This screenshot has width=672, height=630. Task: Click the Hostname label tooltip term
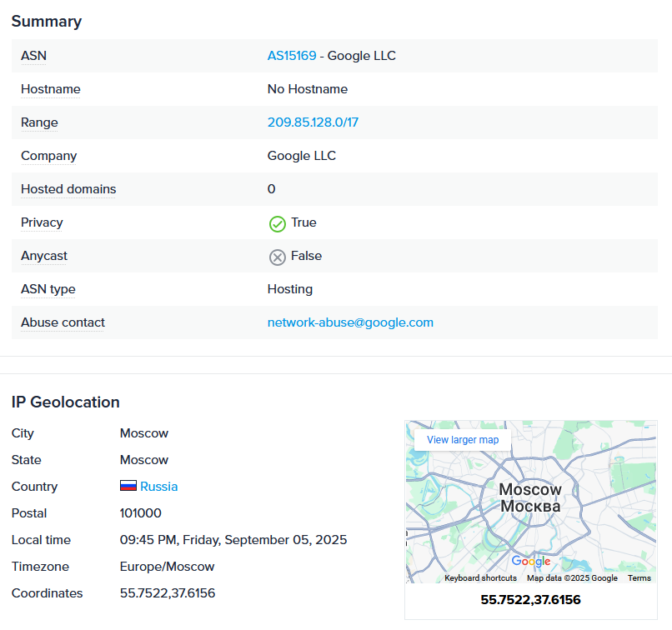51,89
